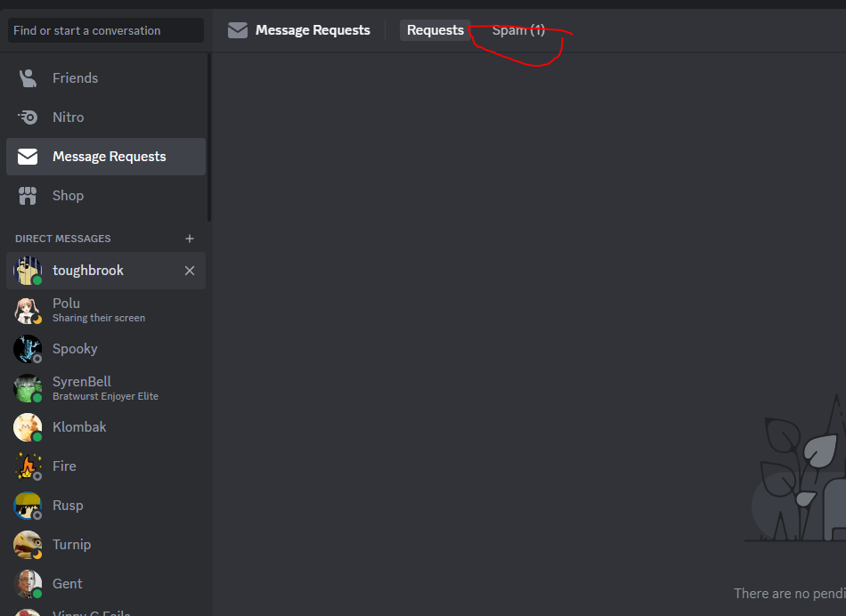Switch to the Spam (1) tab
The image size is (846, 616).
pos(518,30)
